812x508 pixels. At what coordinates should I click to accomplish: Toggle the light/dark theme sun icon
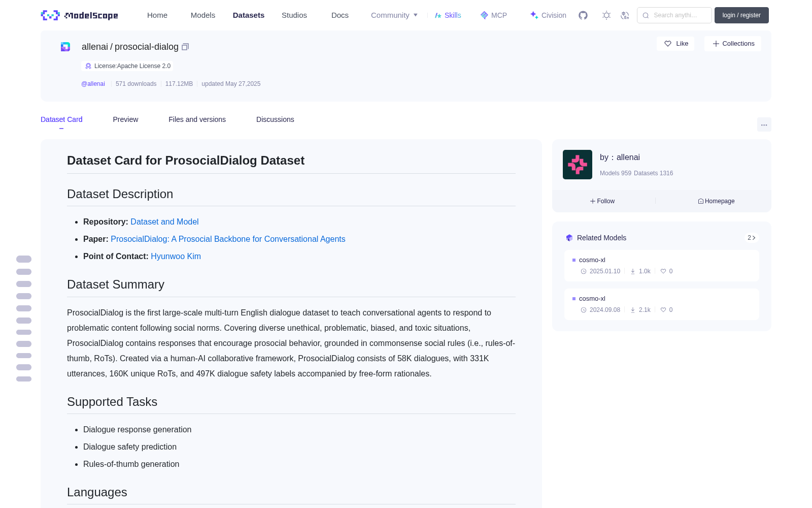pos(606,15)
